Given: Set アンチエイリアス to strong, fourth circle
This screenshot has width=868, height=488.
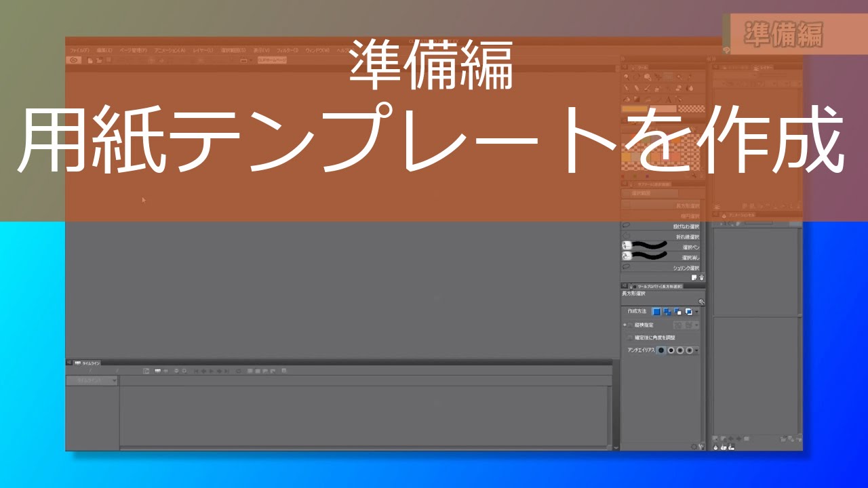Looking at the screenshot, I should [690, 350].
